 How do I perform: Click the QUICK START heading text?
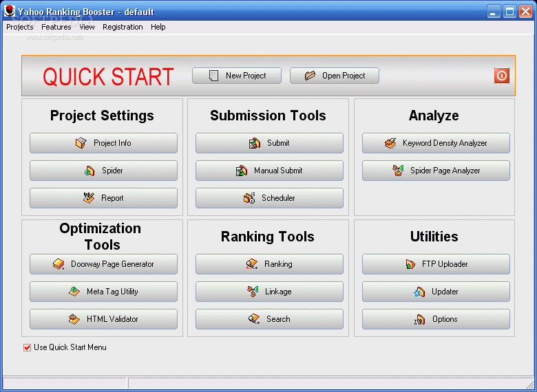tap(108, 76)
